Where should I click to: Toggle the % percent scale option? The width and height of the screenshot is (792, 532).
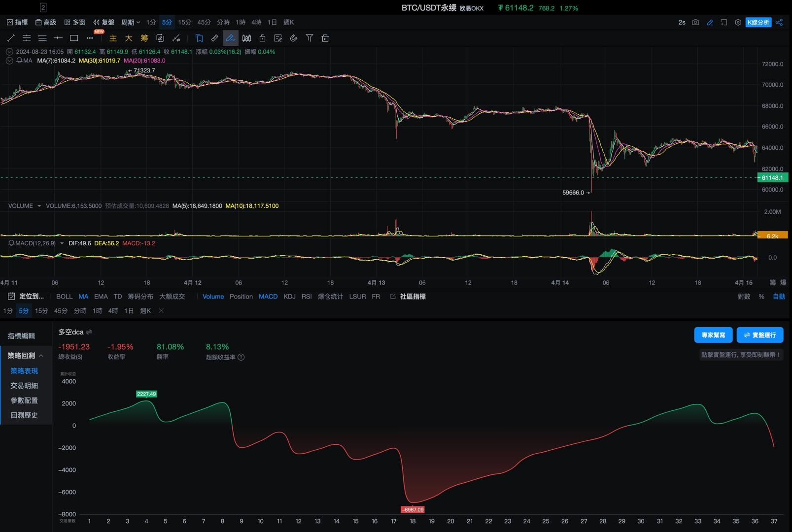coord(761,297)
